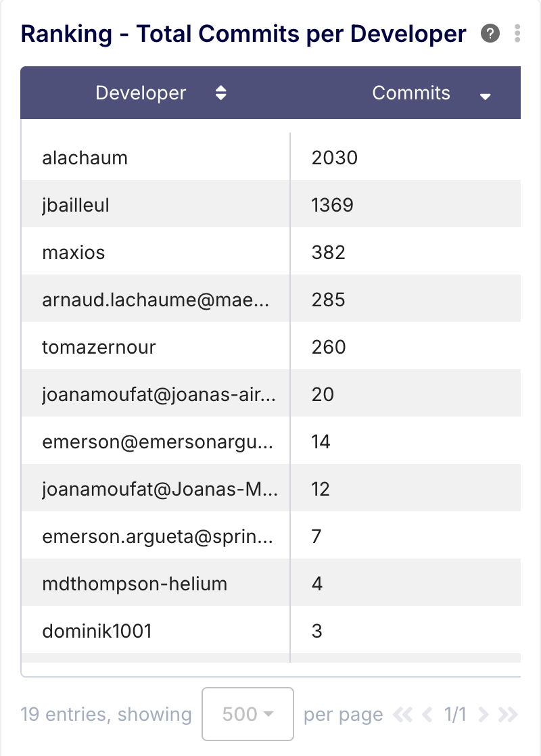Select the alachaum developer row
Screen dimensions: 541x756
85,158
